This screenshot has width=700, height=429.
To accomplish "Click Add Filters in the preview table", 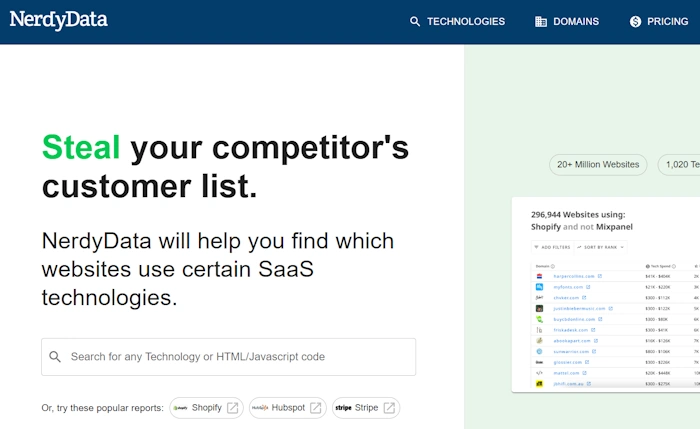I will tap(552, 247).
